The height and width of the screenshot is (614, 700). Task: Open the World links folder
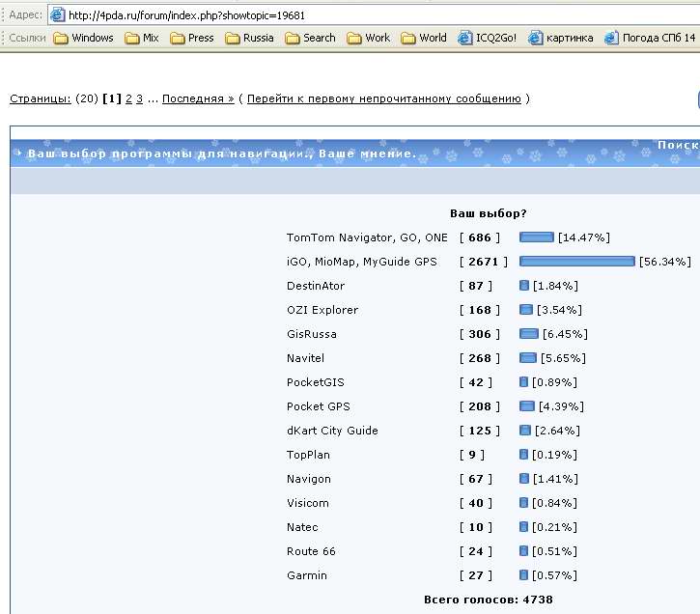coord(424,38)
